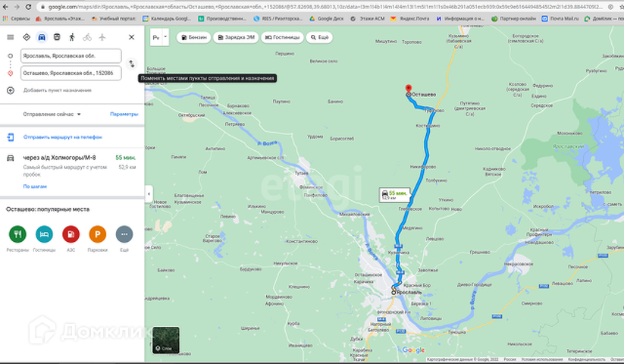Filter map by Гостиницы chip
This screenshot has width=624, height=364.
pos(283,37)
